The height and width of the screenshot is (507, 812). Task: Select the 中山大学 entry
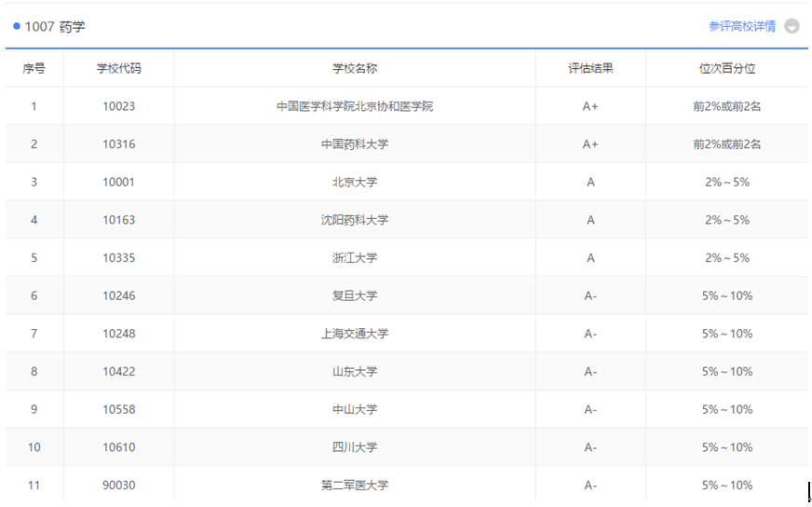pos(355,409)
